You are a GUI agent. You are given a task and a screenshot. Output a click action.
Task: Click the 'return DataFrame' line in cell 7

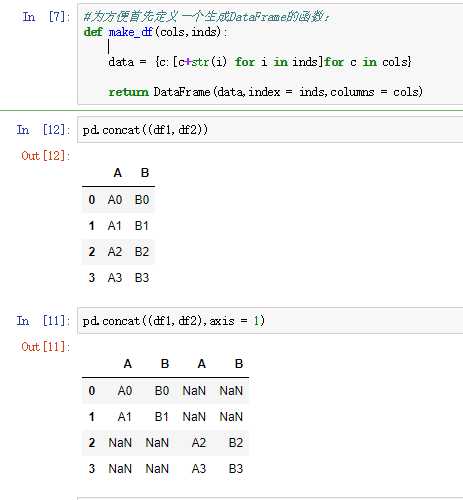tap(266, 92)
